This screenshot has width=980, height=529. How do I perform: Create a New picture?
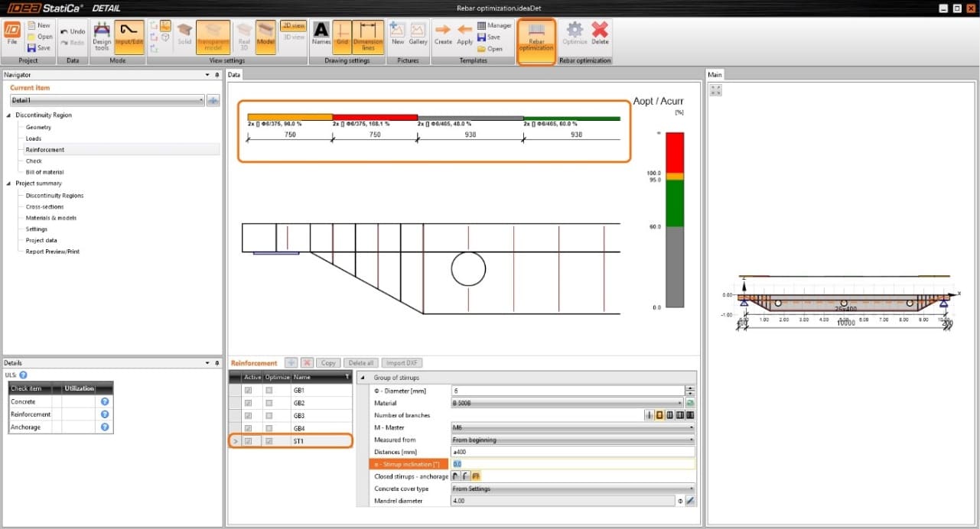pyautogui.click(x=398, y=35)
